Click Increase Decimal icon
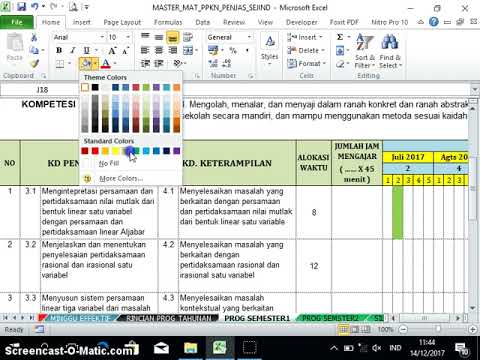This screenshot has width=480, height=360. pyautogui.click(x=213, y=63)
